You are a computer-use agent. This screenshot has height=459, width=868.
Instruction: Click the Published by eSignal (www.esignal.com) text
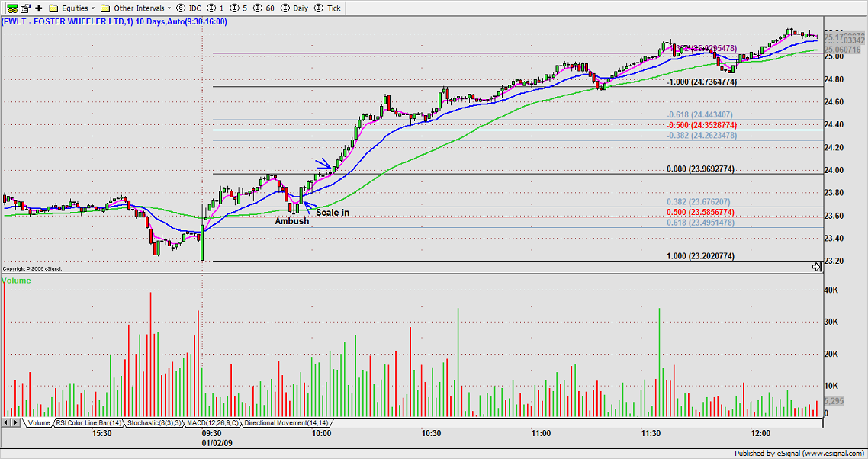[x=799, y=454]
